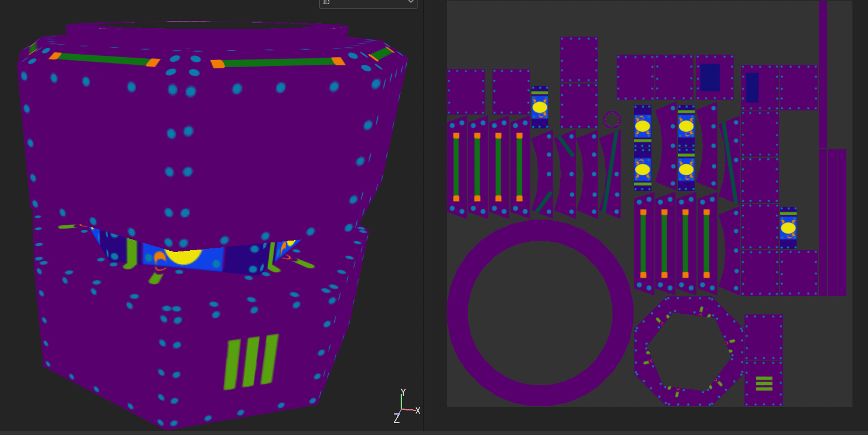Click three green stripes on the 3D model
The image size is (868, 435).
tap(251, 361)
